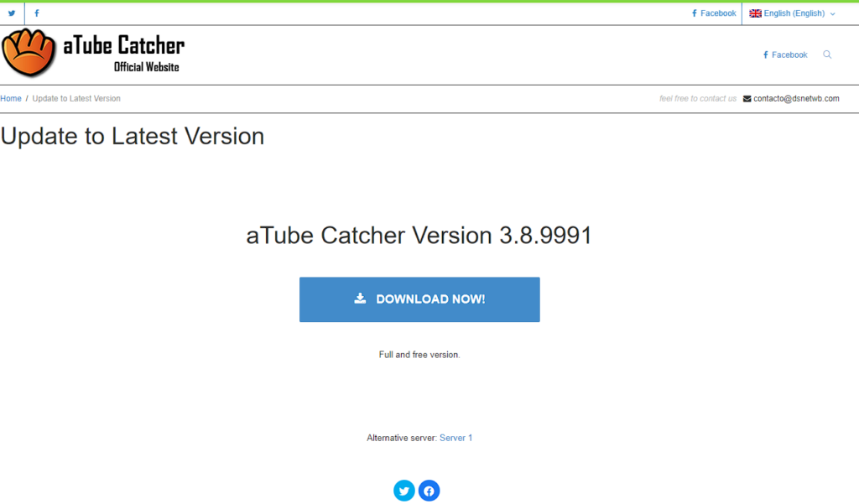Open the search magnifier icon
This screenshot has width=859, height=504.
827,55
